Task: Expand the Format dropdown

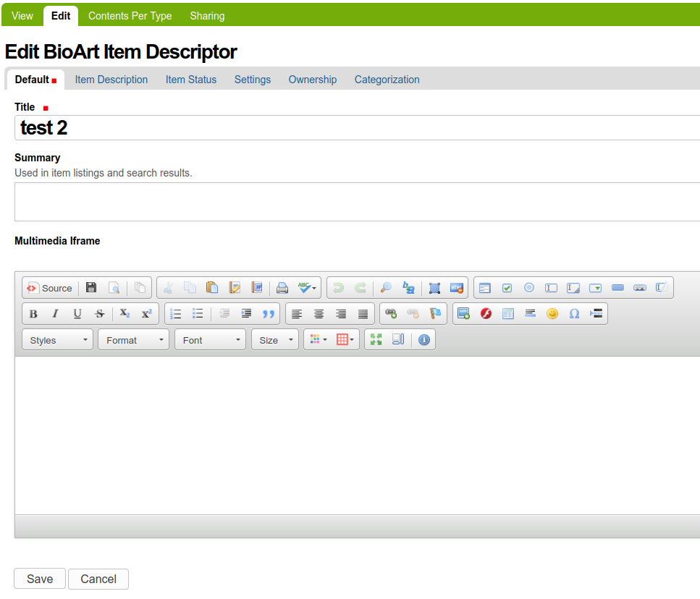Action: (x=134, y=340)
